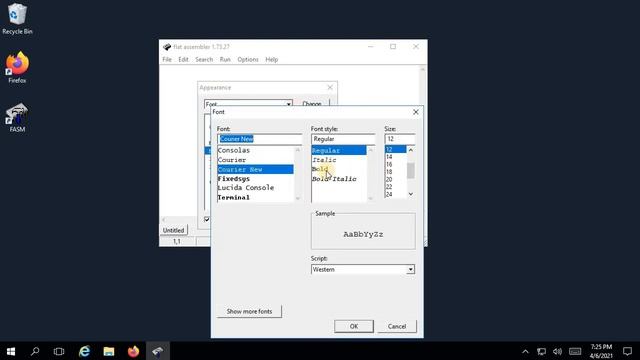Viewport: 640px width, 360px height.
Task: Choose Bold font style
Action: (x=339, y=169)
